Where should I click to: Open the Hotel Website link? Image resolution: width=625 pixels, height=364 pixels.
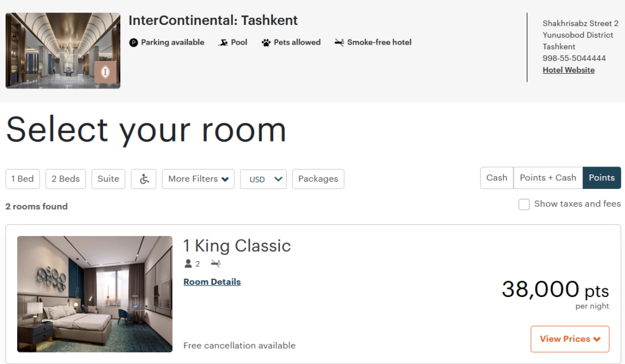pos(568,70)
